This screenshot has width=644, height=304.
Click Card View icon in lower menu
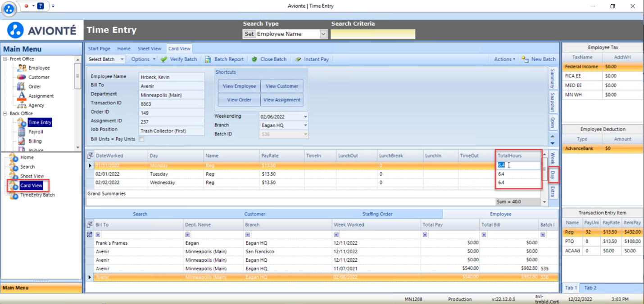click(14, 185)
